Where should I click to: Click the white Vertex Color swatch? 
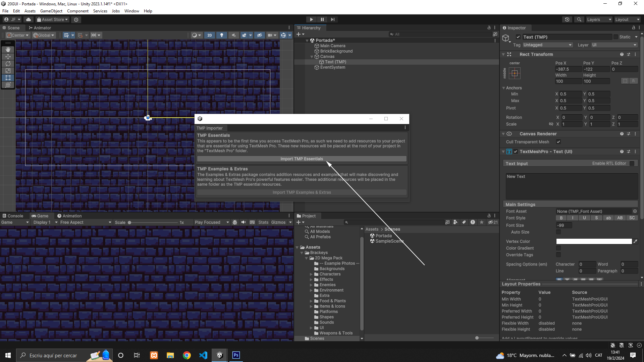(594, 241)
